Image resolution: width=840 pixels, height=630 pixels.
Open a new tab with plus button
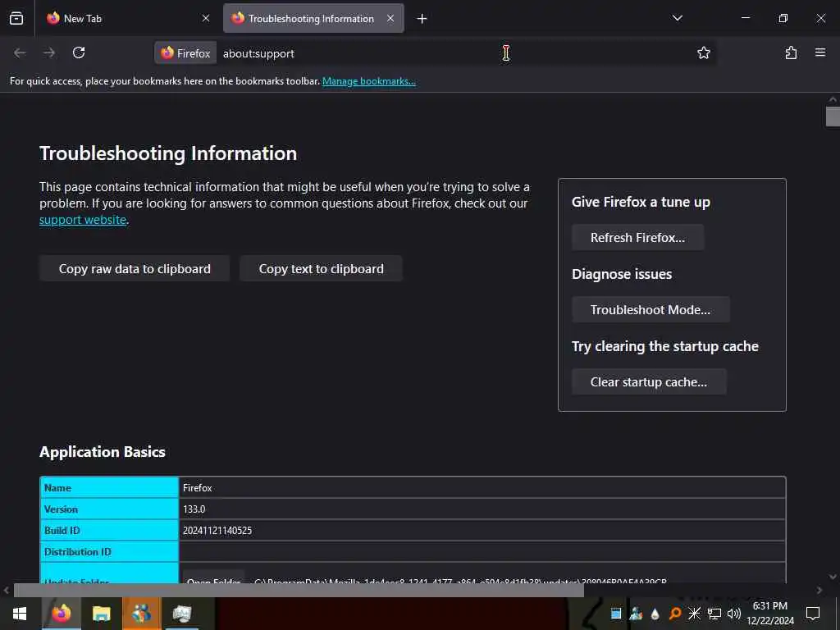(422, 19)
